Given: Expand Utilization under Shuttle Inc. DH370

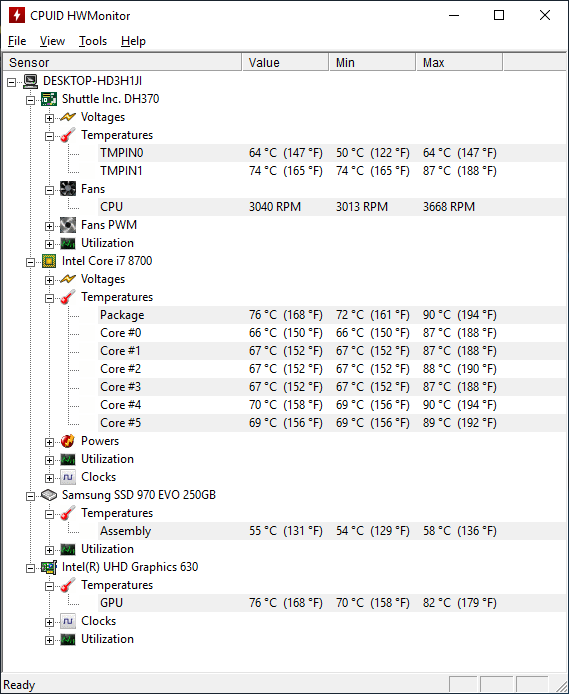Looking at the screenshot, I should [x=49, y=244].
